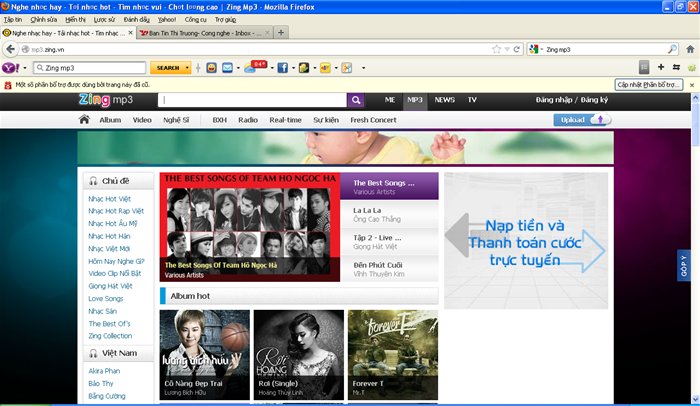
Task: Open the Đánh dấu menu
Action: click(x=137, y=20)
